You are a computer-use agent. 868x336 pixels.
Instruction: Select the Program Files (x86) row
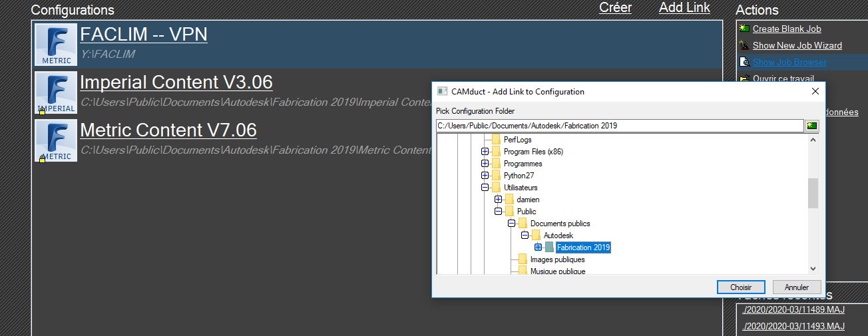(x=533, y=152)
